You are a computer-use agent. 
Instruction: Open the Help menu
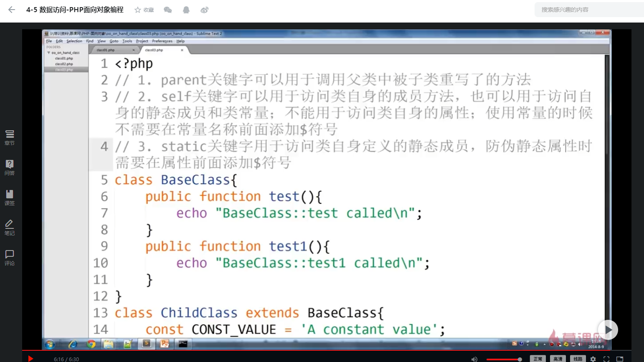coord(180,41)
